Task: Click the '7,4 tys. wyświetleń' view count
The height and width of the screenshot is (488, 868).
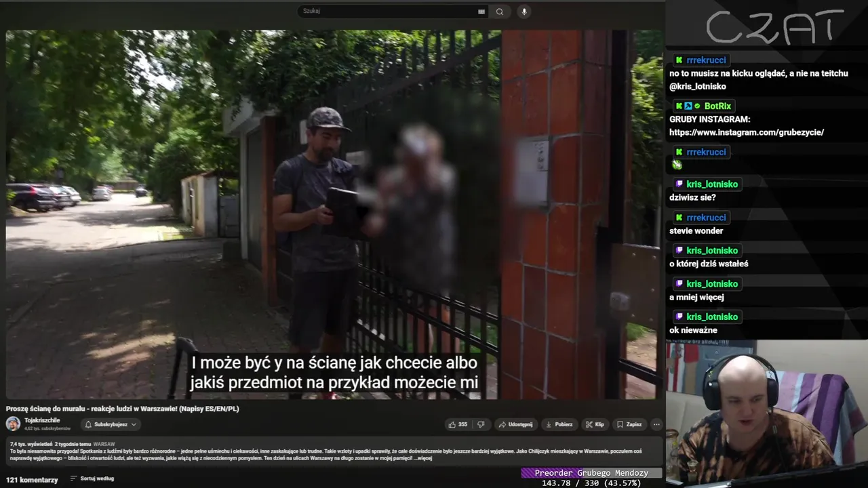Action: (31, 444)
